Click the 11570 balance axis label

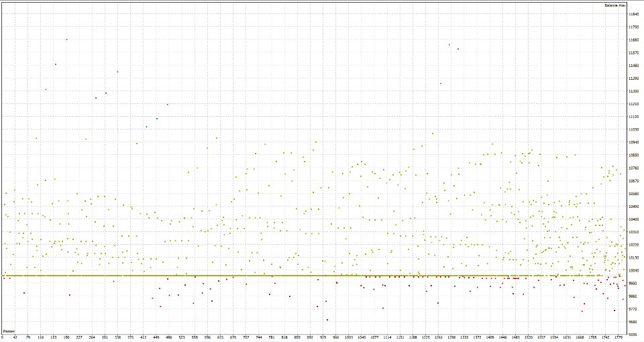(633, 52)
